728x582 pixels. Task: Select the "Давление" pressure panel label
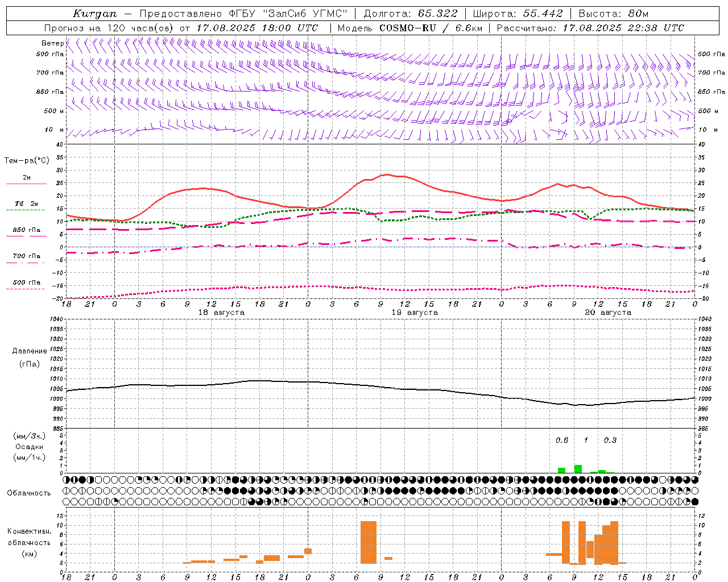[30, 351]
